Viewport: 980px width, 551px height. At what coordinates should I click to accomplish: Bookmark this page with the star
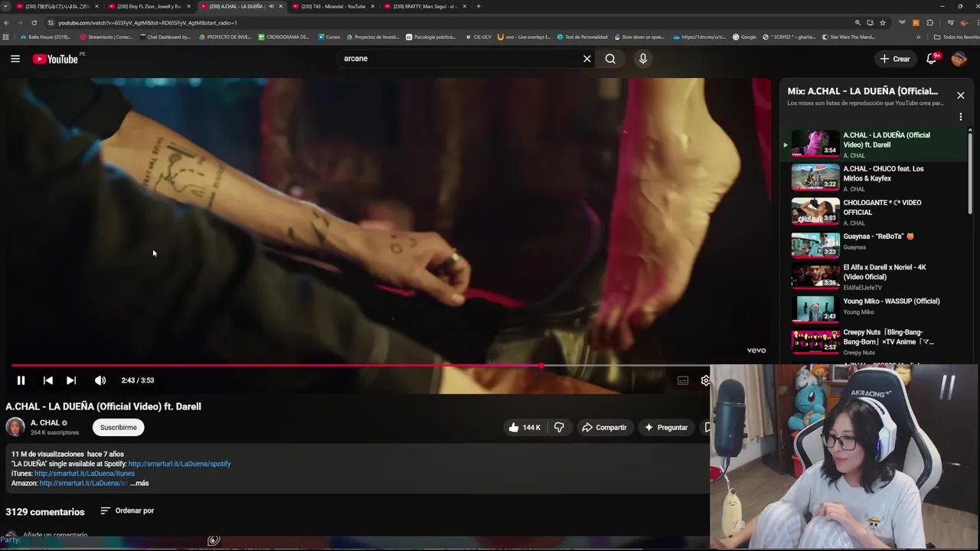coord(883,23)
